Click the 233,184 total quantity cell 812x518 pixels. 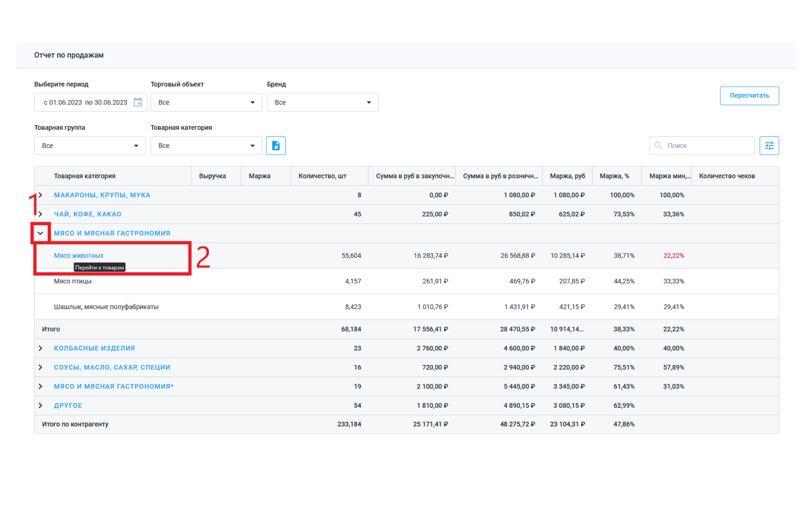349,424
